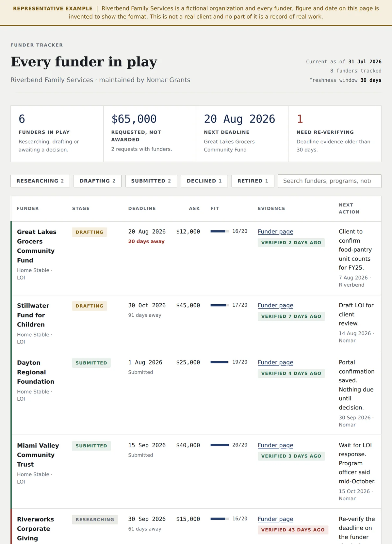Open Funder page link for Riverworks Corporate Giving
This screenshot has height=544, width=392.
pyautogui.click(x=275, y=519)
